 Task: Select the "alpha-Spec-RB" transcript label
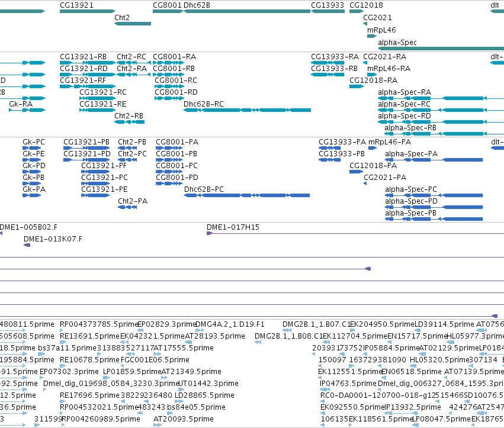coord(410,127)
